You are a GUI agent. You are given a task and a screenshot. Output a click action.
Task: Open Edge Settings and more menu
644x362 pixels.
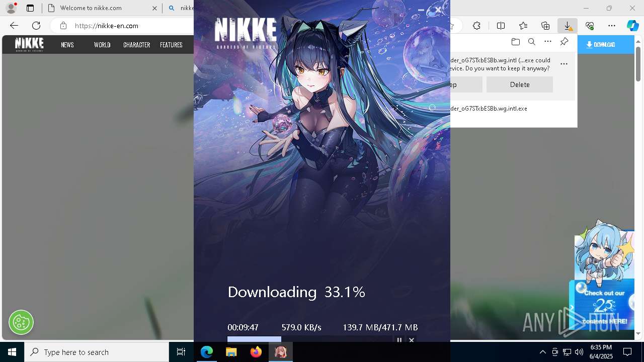[x=612, y=26]
